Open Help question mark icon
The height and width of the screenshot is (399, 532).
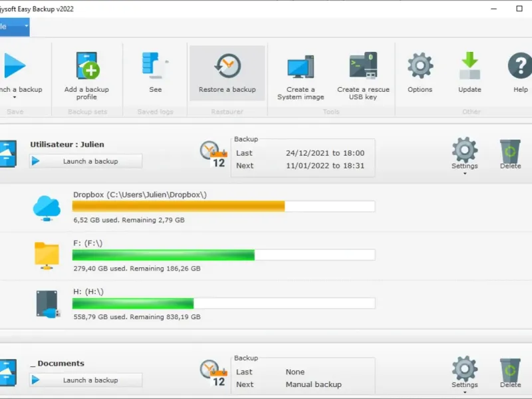tap(521, 65)
